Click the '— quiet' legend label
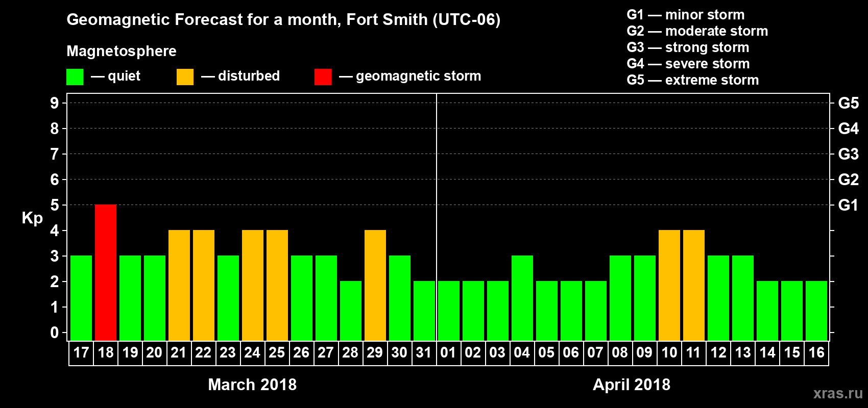Viewport: 868px width, 408px height. coord(115,76)
